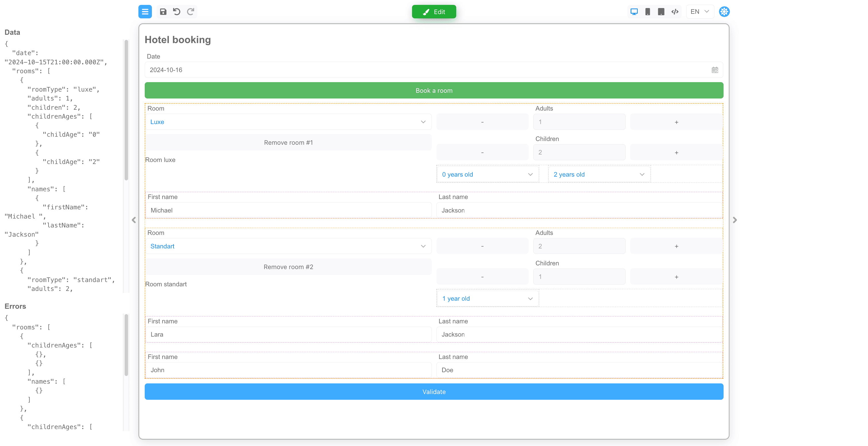Open the 1 year old dropdown
The image size is (868, 446).
(487, 299)
